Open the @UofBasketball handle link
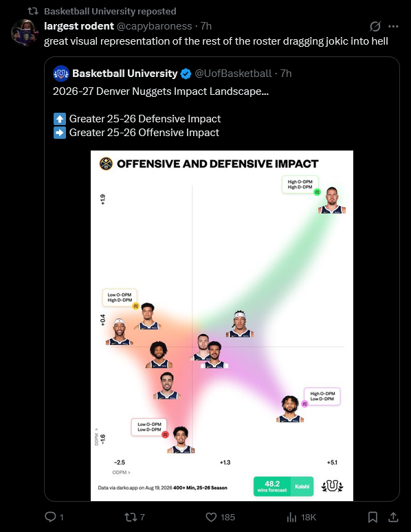The image size is (411, 532). 233,74
